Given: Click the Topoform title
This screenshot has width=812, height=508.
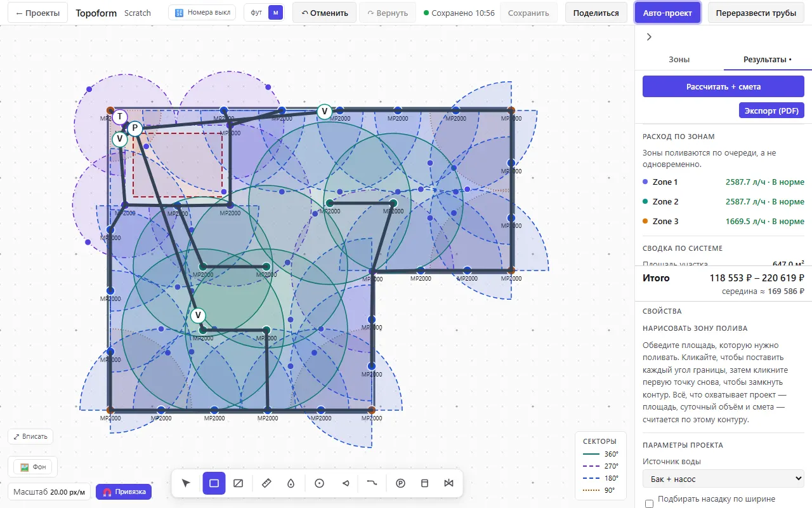Looking at the screenshot, I should [x=96, y=13].
